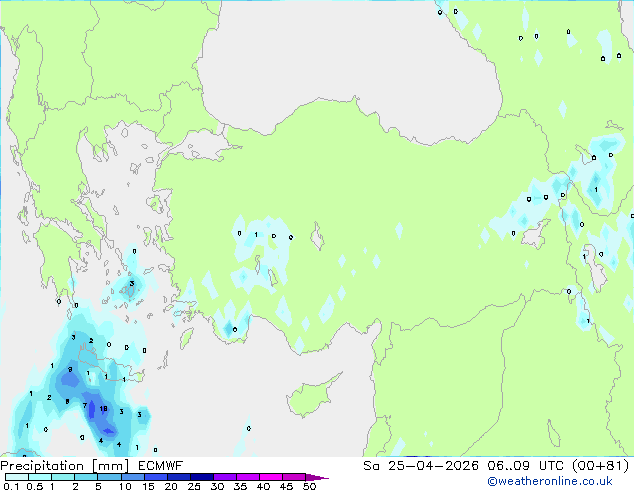The width and height of the screenshot is (634, 490).
Task: Click the over-50 arrow tip of legend
Action: (317, 477)
